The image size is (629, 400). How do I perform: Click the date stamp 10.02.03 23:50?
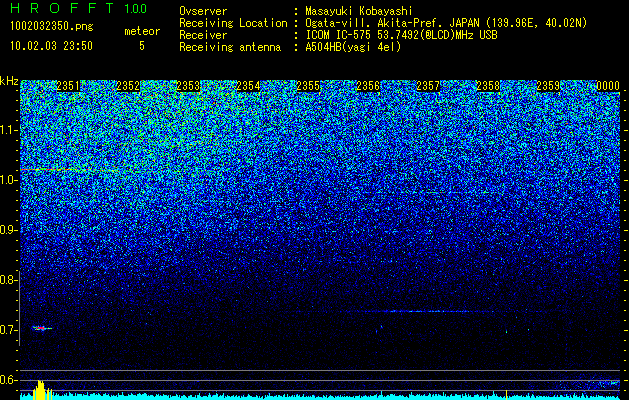51,46
